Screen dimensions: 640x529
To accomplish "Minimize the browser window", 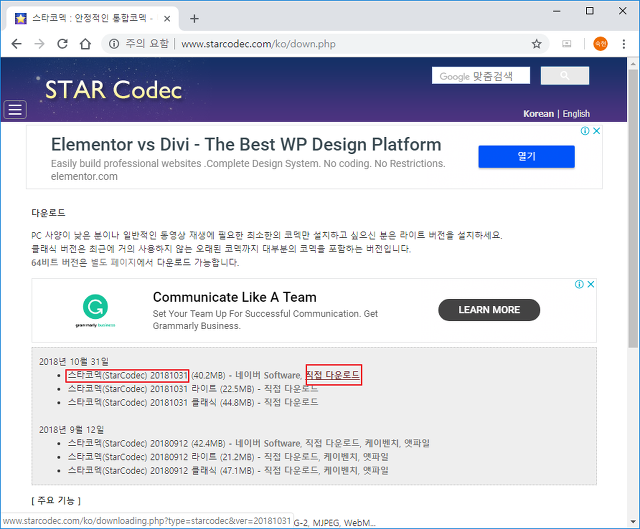I will click(x=557, y=11).
